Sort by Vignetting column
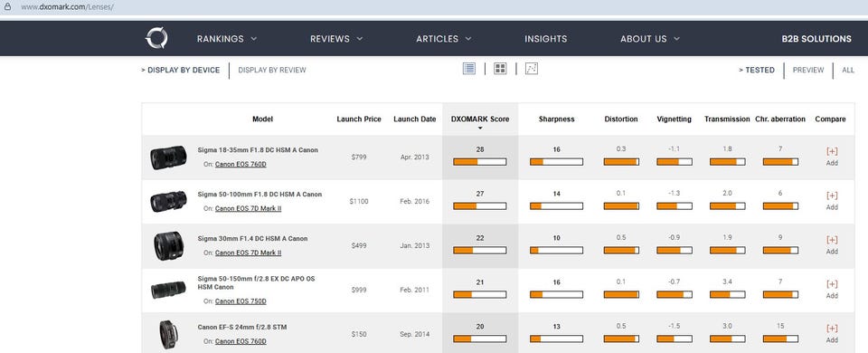 point(675,119)
